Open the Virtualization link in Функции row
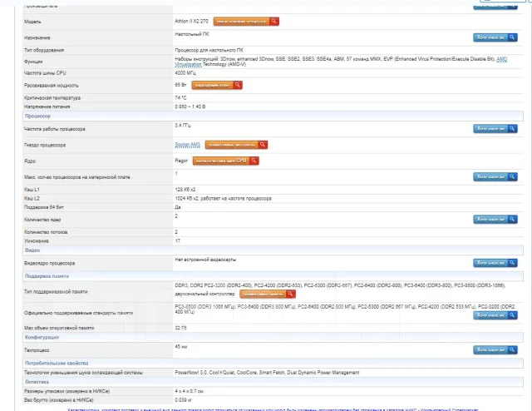Viewport: 532px width, 411px height. 188,64
